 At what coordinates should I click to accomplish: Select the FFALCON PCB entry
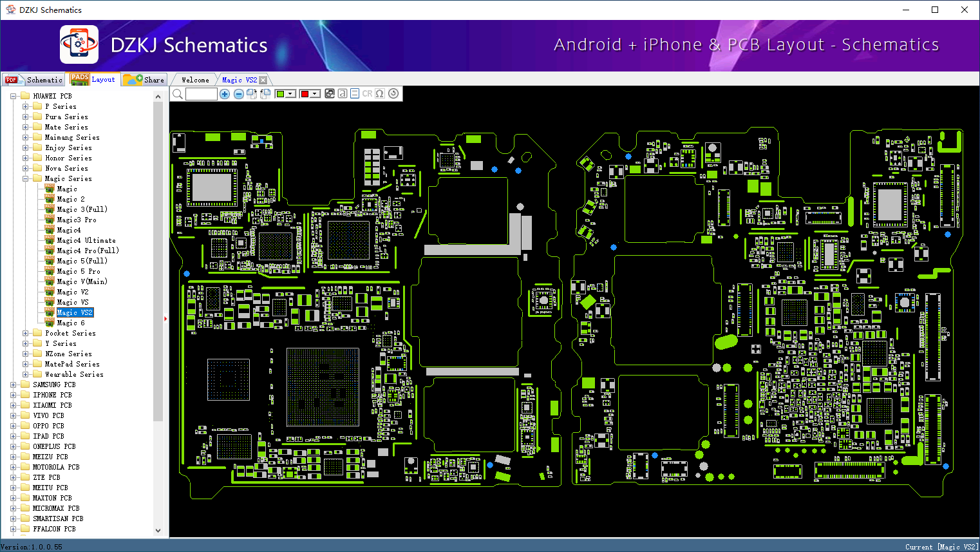54,529
